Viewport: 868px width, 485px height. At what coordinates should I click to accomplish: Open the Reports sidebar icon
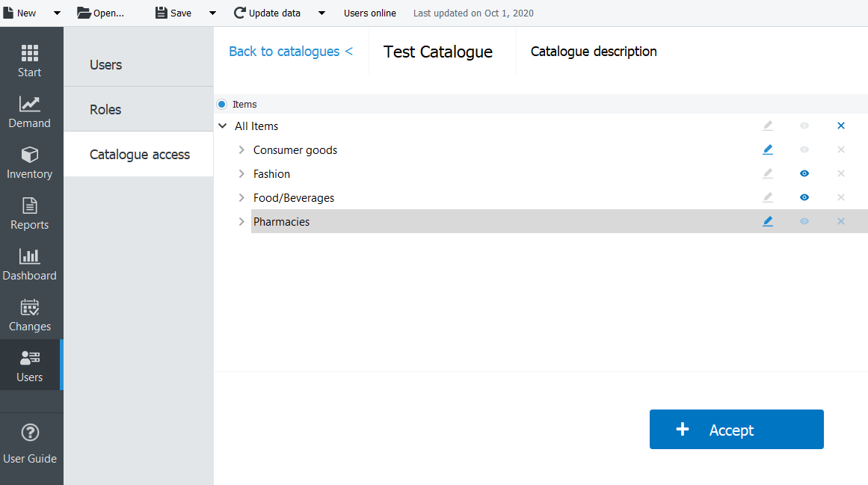pos(30,206)
